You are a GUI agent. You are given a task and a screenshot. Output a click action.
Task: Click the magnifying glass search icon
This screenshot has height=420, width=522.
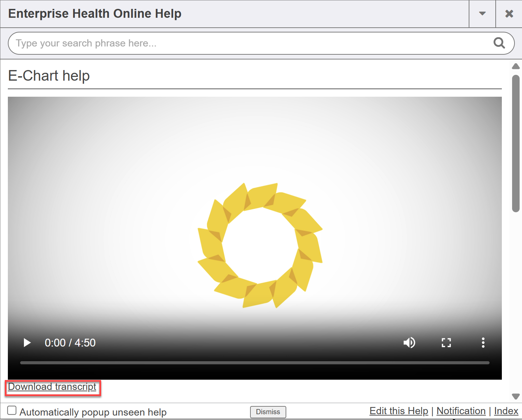499,43
